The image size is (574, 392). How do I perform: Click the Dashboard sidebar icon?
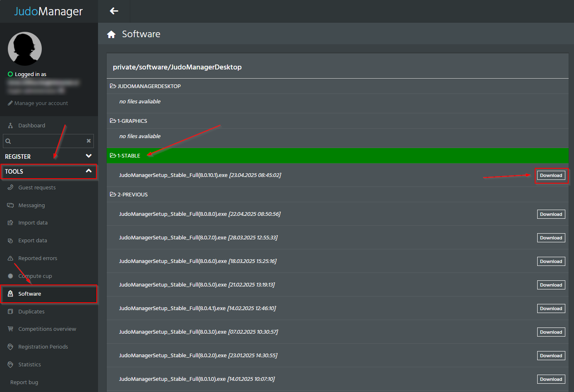pos(10,126)
